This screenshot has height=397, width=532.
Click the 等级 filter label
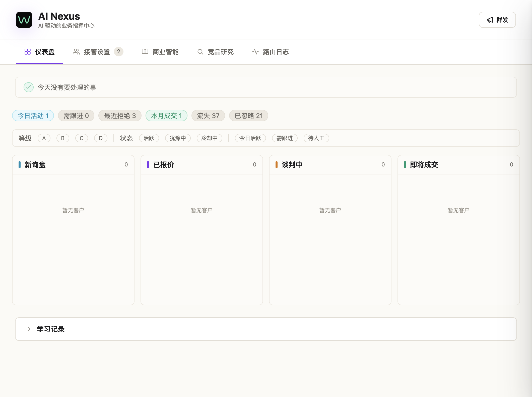[25, 138]
